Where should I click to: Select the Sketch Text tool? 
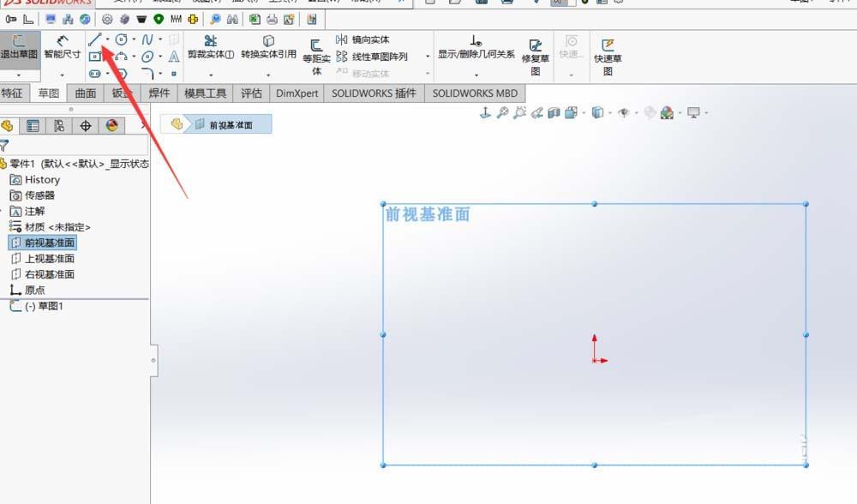[x=173, y=57]
